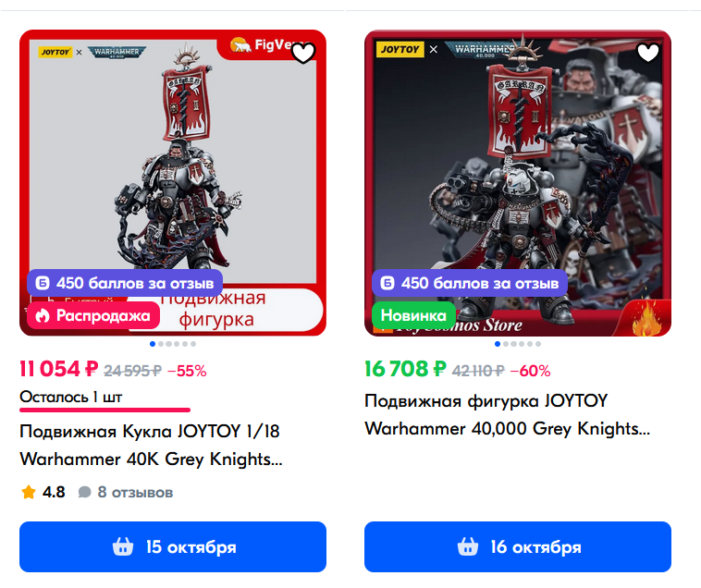Image resolution: width=701 pixels, height=588 pixels.
Task: Click bonus points icon on left product
Action: point(42,283)
